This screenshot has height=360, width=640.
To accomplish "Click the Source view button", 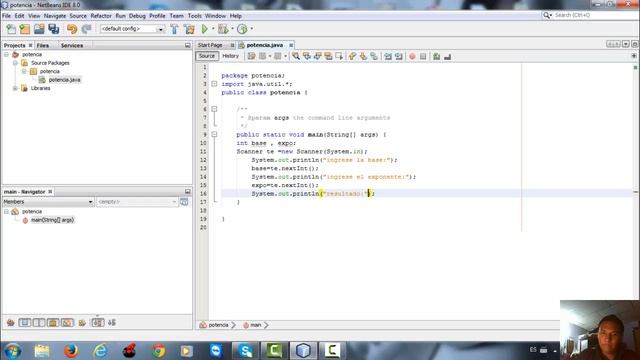I will click(x=207, y=56).
